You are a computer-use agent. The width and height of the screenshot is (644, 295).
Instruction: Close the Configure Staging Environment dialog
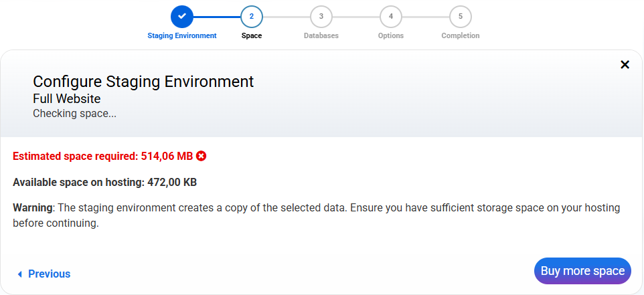pos(625,64)
